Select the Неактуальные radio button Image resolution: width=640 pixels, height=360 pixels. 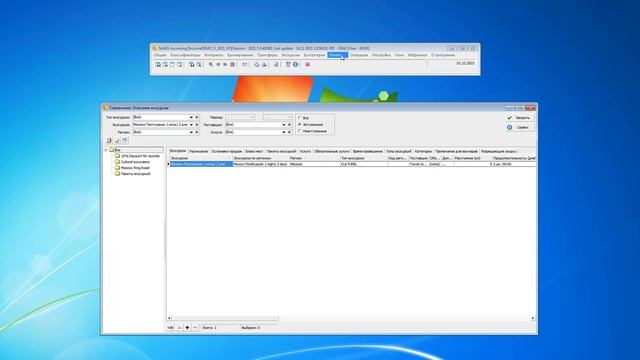(300, 131)
